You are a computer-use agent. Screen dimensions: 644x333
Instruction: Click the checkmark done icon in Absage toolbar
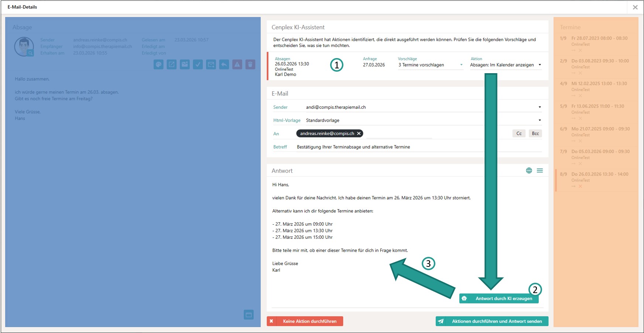(198, 65)
